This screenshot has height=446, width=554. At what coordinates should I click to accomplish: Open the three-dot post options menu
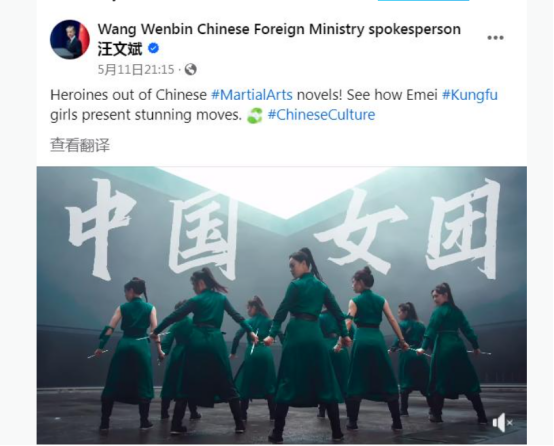tap(495, 37)
